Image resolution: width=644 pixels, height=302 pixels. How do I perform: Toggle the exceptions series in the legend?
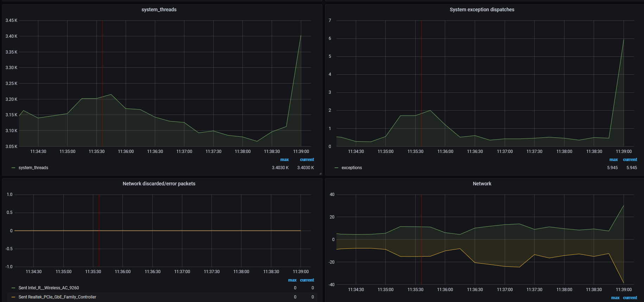click(352, 168)
